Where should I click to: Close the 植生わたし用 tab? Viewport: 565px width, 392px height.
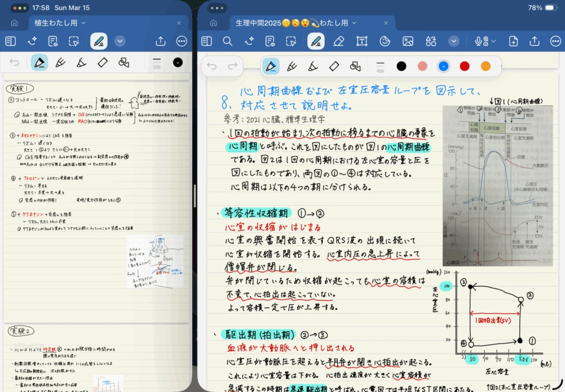179,23
